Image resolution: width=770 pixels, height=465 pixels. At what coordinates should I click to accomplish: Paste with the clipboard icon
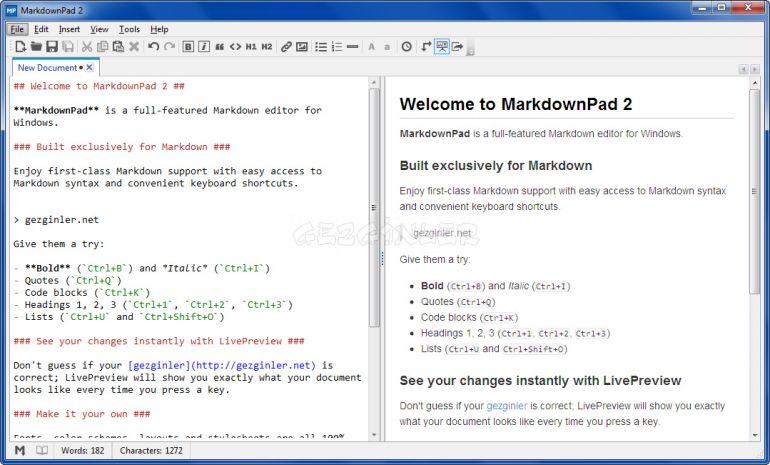click(118, 47)
